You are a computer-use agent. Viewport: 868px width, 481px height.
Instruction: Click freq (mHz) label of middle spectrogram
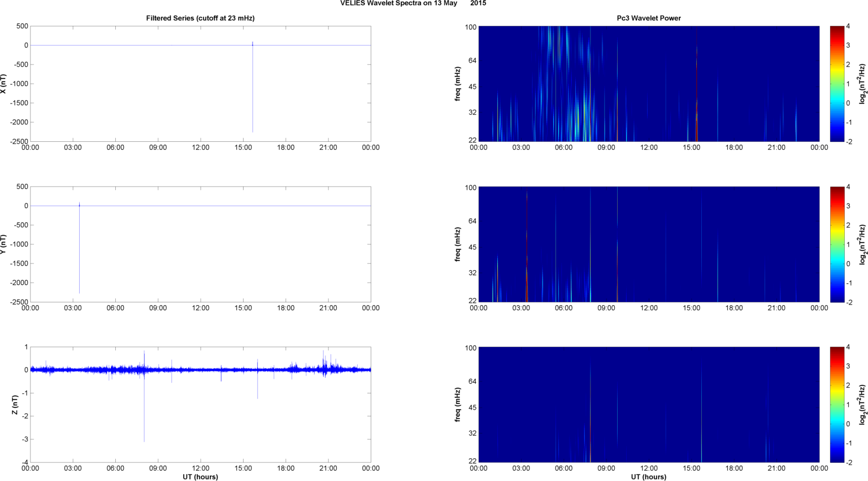coord(458,244)
